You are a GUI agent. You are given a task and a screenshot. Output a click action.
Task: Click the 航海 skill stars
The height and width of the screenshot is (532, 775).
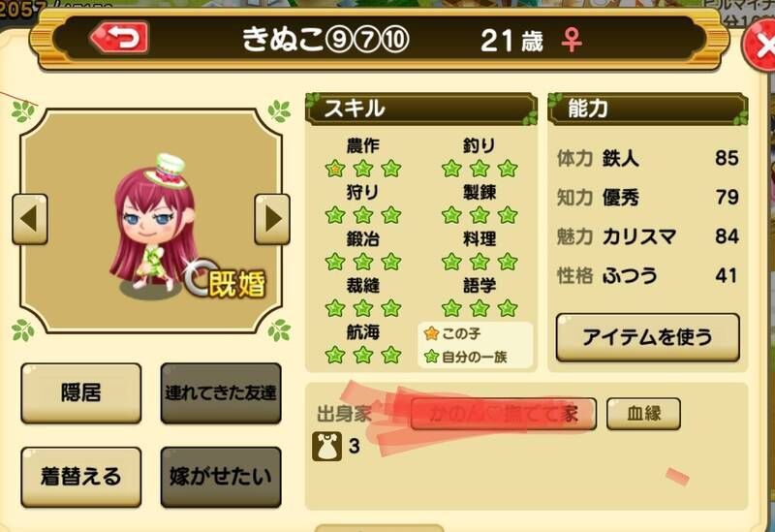click(x=362, y=355)
